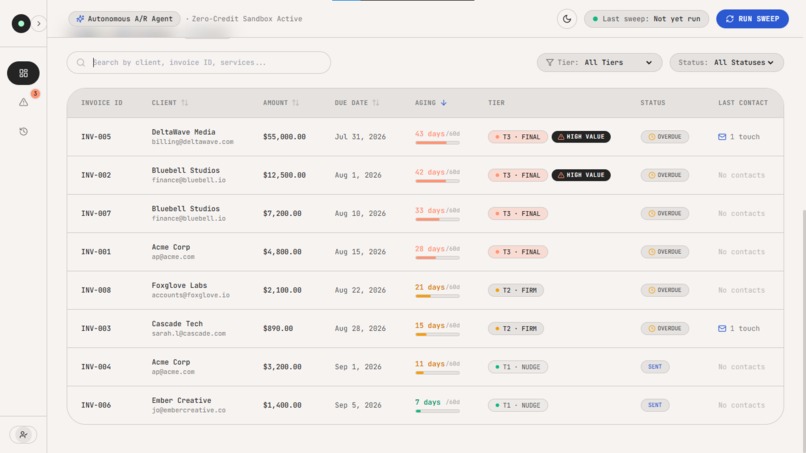
Task: Click the user profile icon at sidebar bottom
Action: pos(23,434)
